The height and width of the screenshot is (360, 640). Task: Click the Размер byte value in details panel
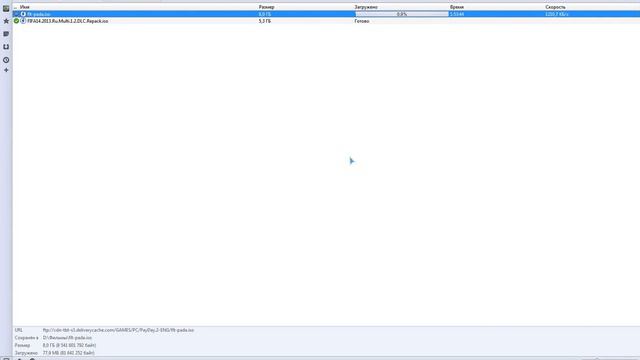(x=69, y=345)
